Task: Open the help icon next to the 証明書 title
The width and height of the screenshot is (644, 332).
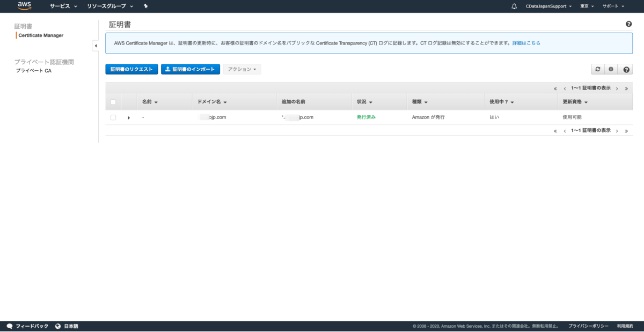Action: point(628,24)
